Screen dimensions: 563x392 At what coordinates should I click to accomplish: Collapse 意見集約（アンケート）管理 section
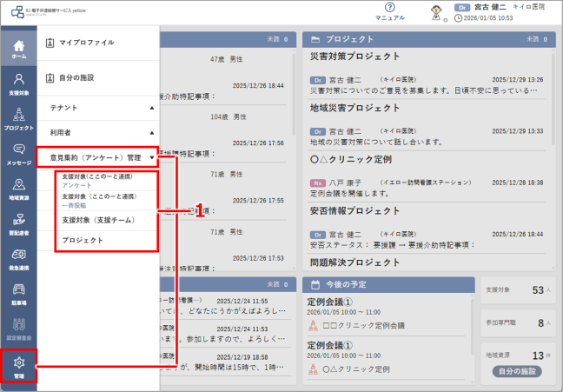(x=97, y=157)
